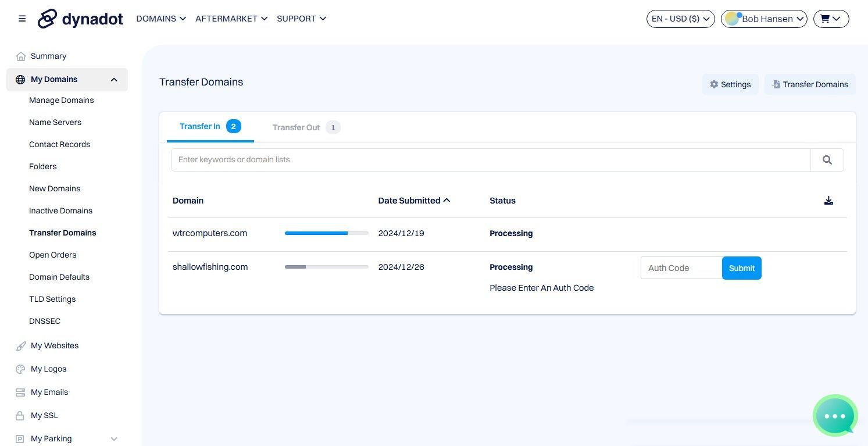This screenshot has width=868, height=446.
Task: Click the wtrcomputers.com domain name
Action: tap(210, 233)
